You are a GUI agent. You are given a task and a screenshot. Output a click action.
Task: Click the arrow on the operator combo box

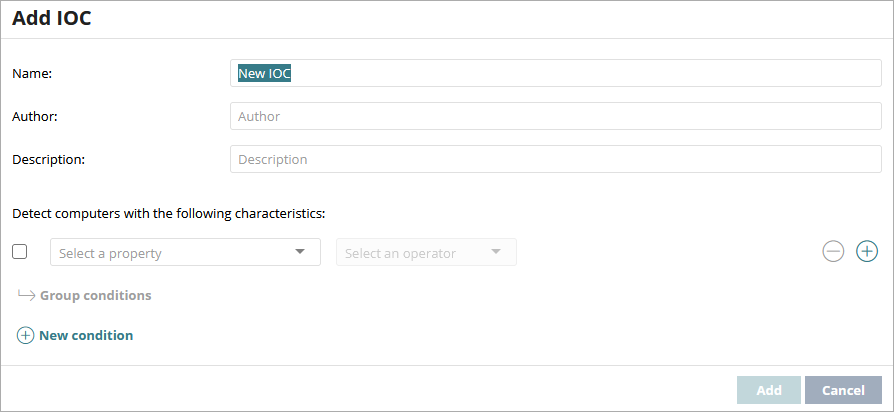496,252
